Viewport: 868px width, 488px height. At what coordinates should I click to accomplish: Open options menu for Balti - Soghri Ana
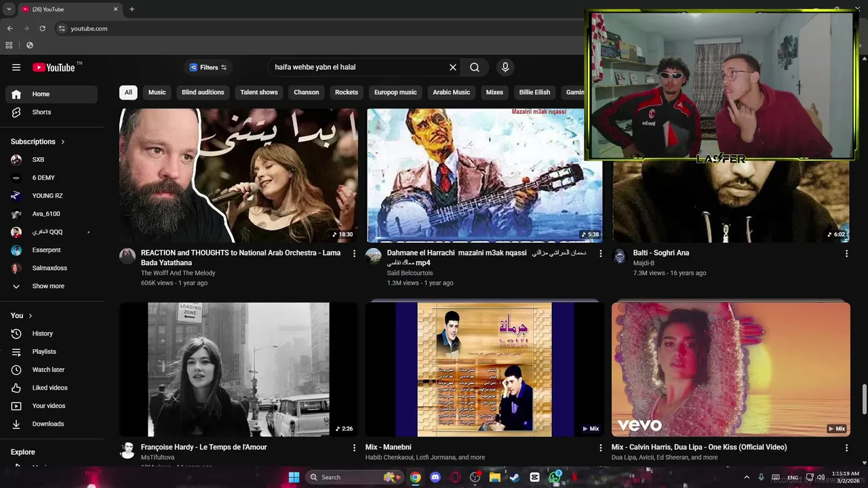pyautogui.click(x=846, y=253)
